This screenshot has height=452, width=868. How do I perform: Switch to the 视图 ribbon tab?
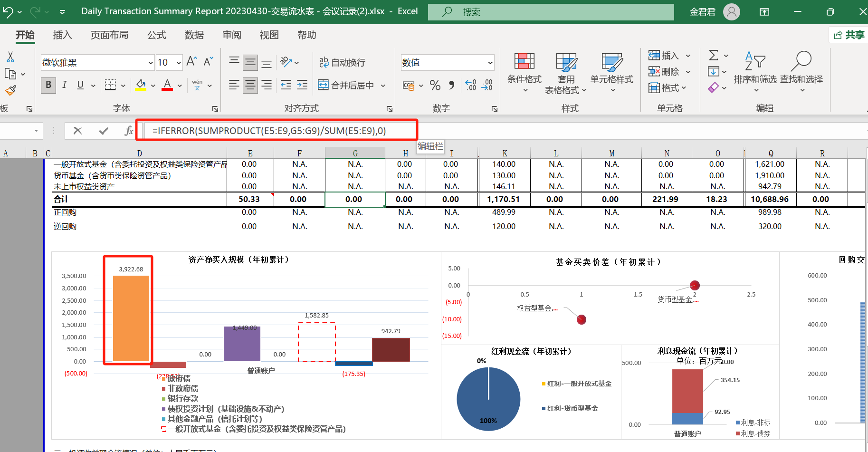pyautogui.click(x=269, y=35)
